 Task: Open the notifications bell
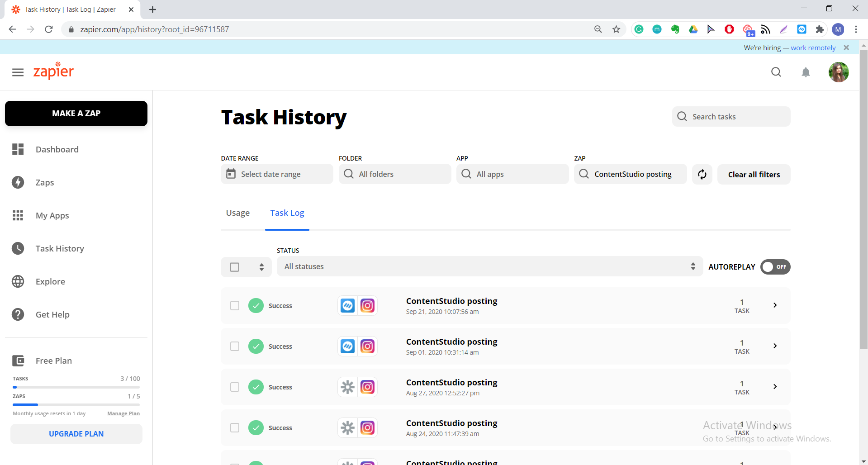(806, 72)
